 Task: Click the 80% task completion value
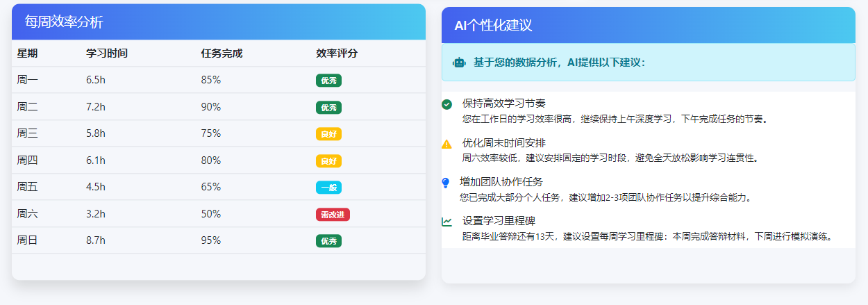[211, 160]
